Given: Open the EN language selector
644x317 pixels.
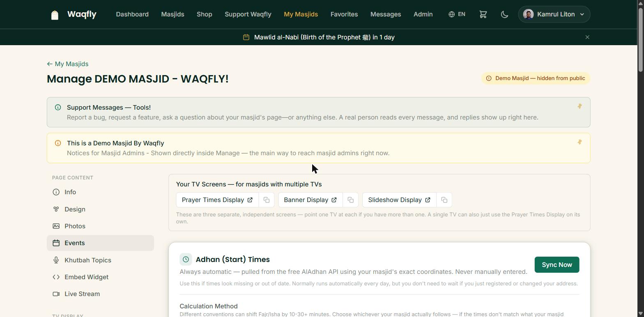Looking at the screenshot, I should coord(457,14).
